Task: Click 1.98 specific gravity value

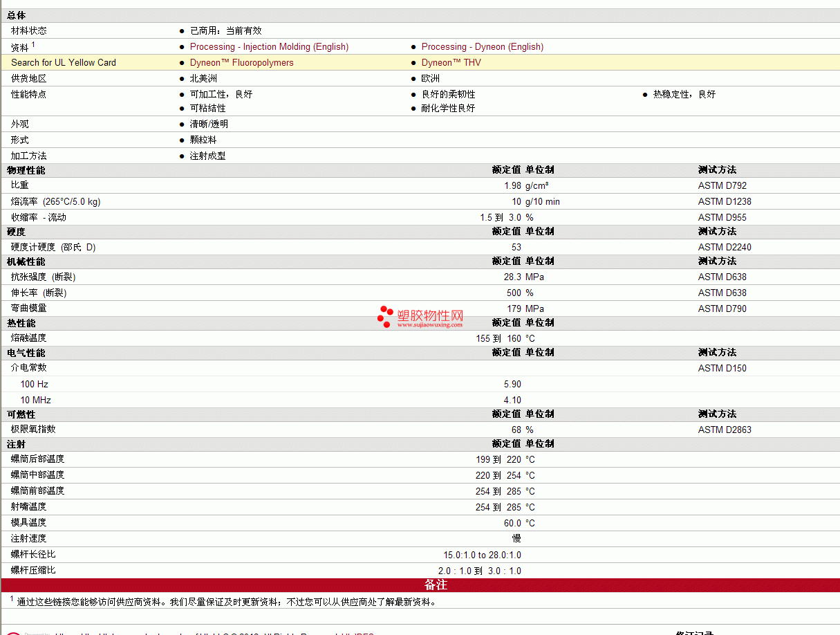Action: [513, 186]
